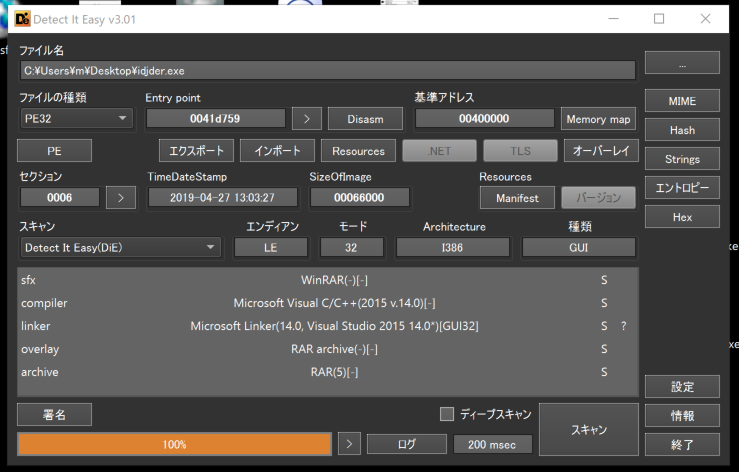This screenshot has width=739, height=472.
Task: Click the S marker on the compiler row
Action: coord(604,303)
